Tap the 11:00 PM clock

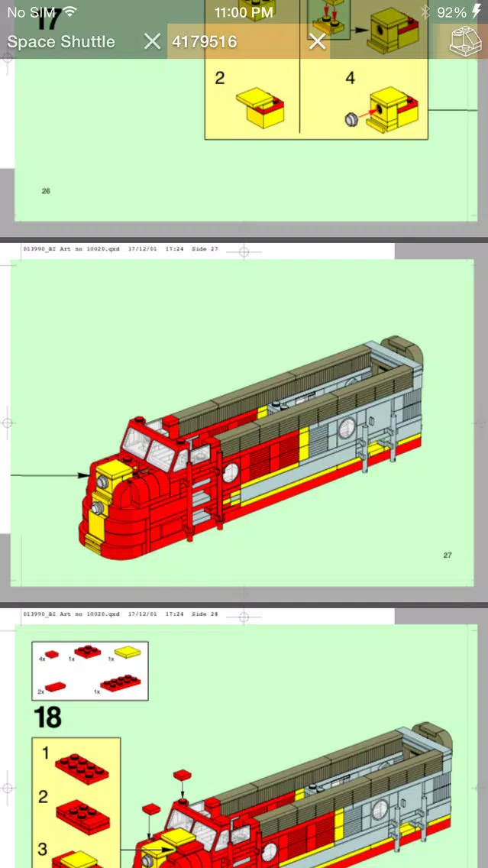244,12
